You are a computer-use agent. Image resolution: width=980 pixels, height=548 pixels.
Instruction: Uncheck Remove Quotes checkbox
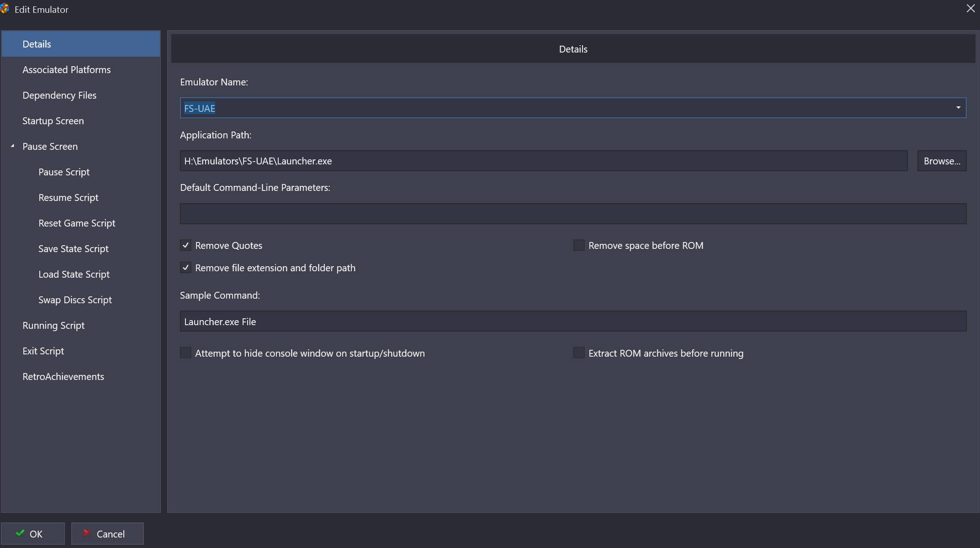(185, 245)
